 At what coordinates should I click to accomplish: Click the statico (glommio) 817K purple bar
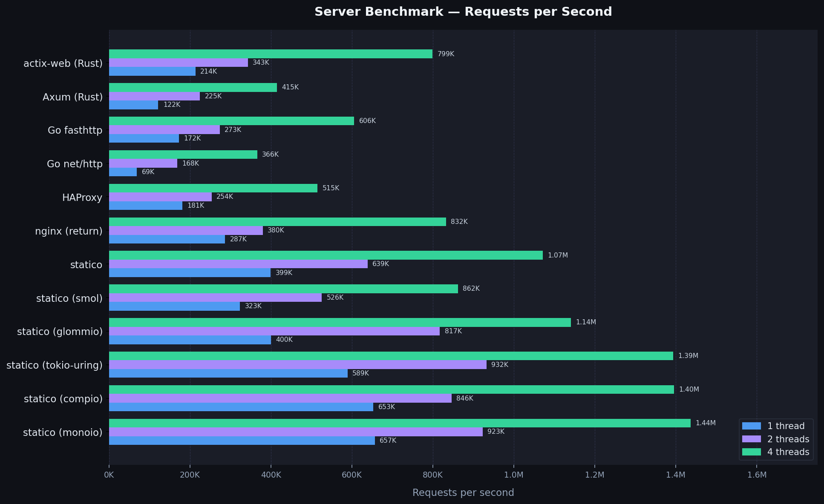pyautogui.click(x=274, y=331)
